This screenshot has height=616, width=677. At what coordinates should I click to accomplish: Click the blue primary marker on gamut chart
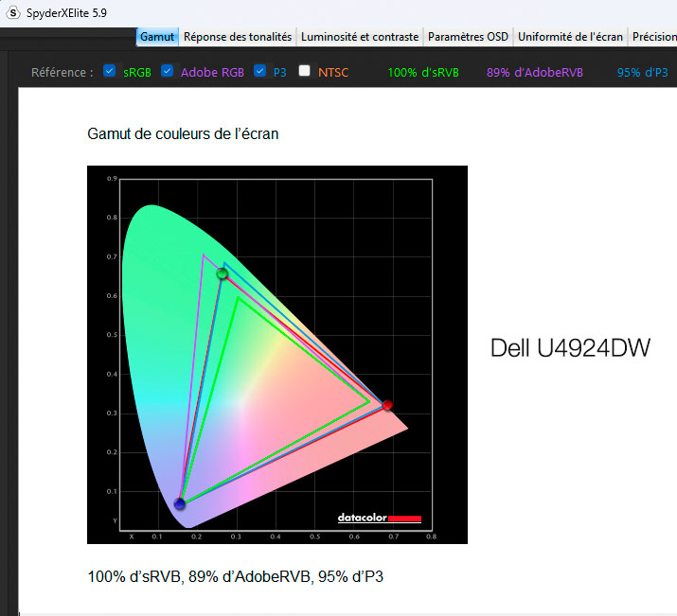(x=180, y=503)
